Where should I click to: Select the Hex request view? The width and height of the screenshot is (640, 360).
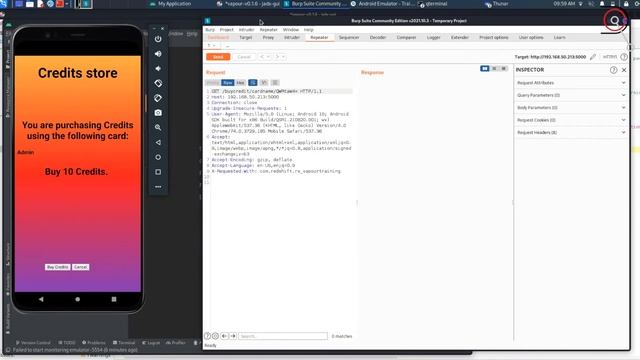(x=240, y=82)
